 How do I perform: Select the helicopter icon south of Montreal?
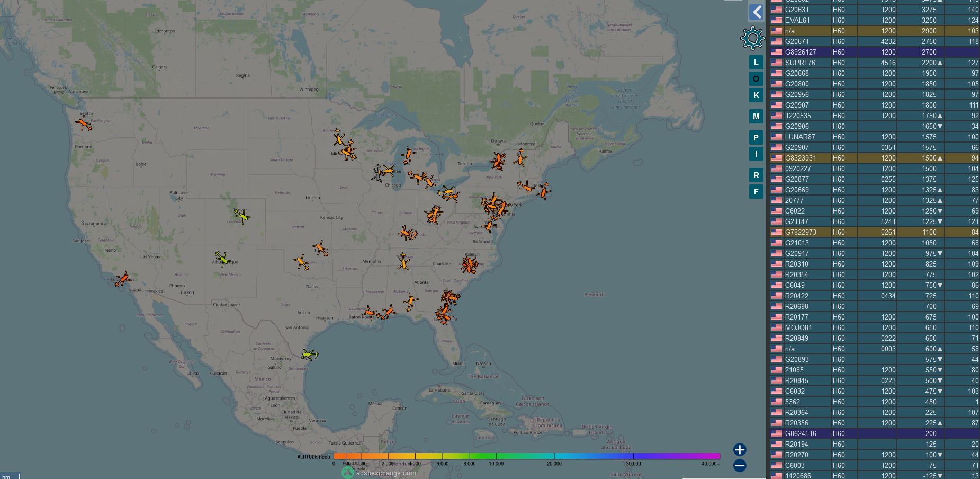pyautogui.click(x=521, y=157)
